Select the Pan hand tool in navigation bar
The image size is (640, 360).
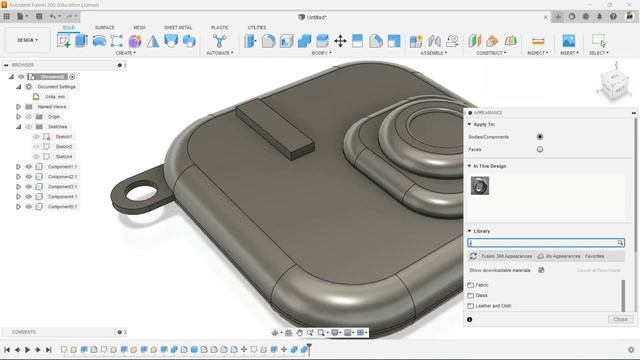[x=299, y=333]
